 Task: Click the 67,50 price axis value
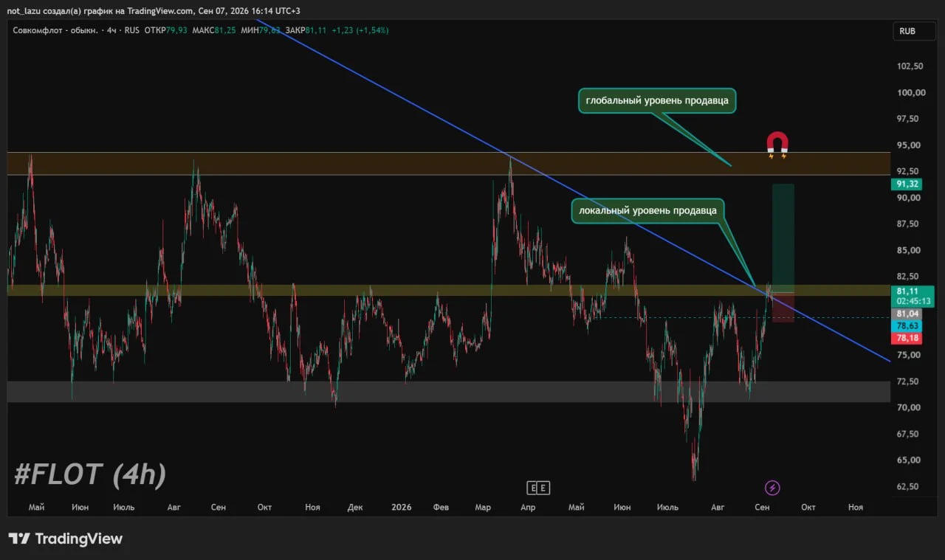click(910, 434)
